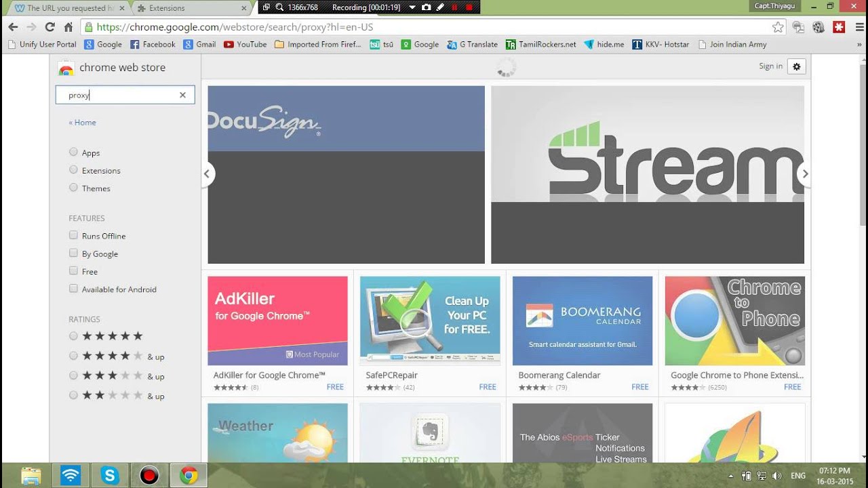Click the Chrome Web Store logo
This screenshot has width=868, height=488.
click(66, 68)
